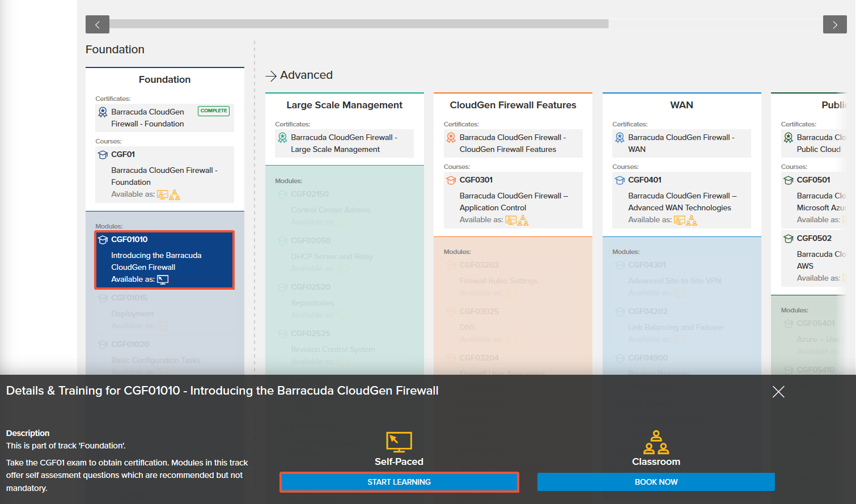The width and height of the screenshot is (856, 504).
Task: Click the graduation cap icon beside CGF0401
Action: pyautogui.click(x=620, y=180)
